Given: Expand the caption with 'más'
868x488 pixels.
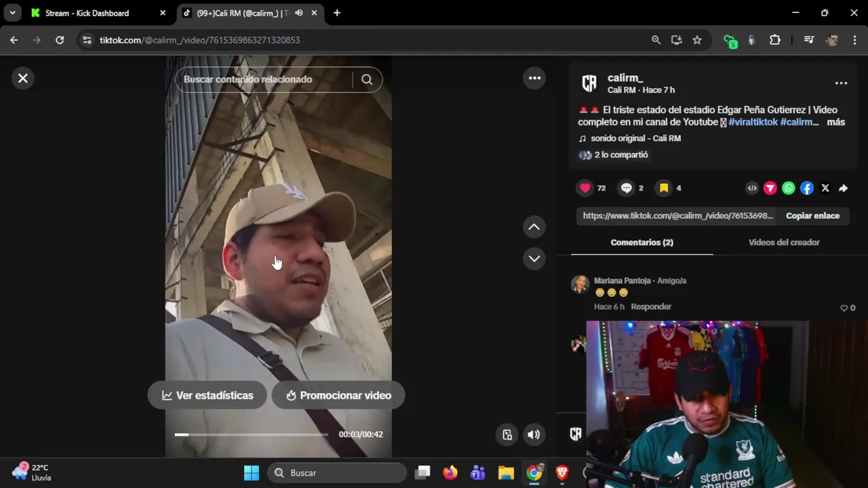Looking at the screenshot, I should (x=835, y=122).
